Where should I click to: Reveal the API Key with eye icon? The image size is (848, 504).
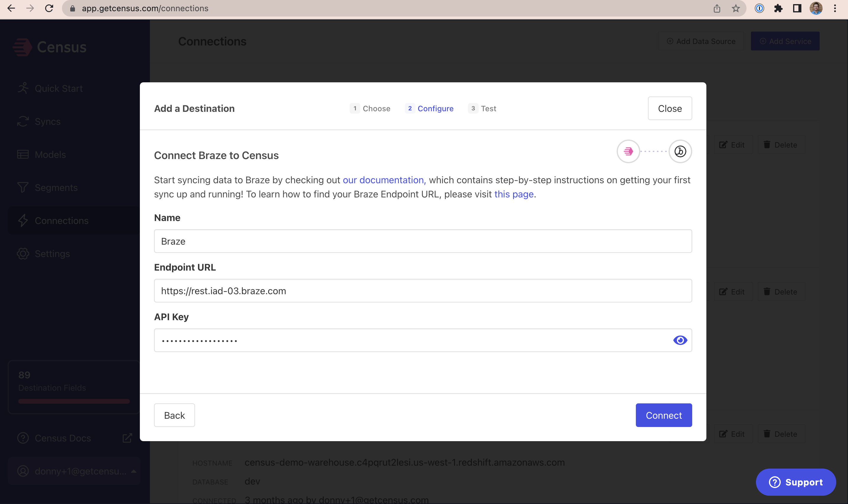click(x=680, y=340)
